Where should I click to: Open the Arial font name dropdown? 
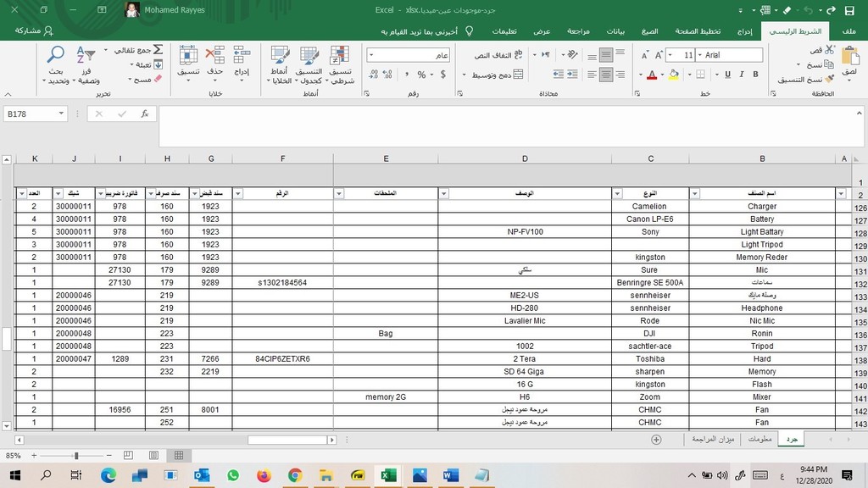tap(699, 55)
